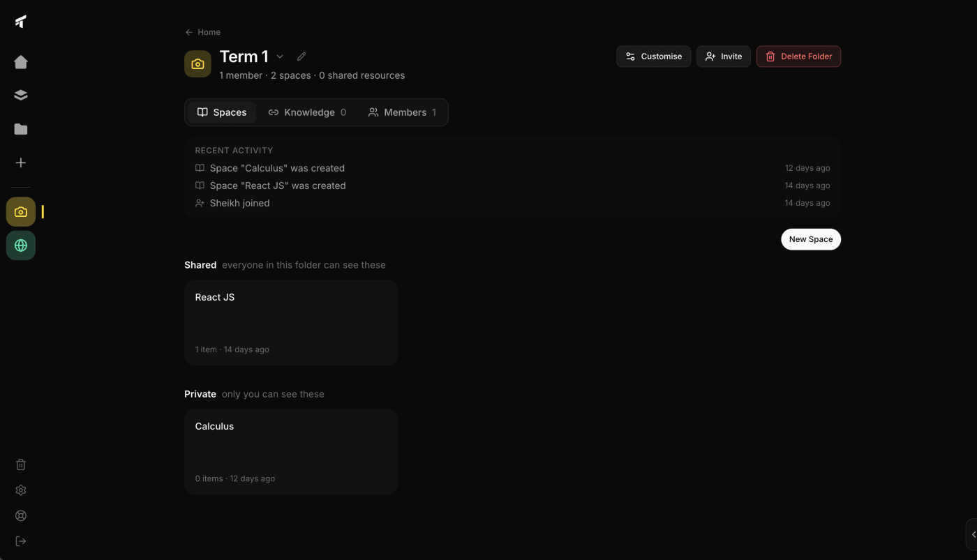Viewport: 977px width, 560px height.
Task: Click the pencil icon to rename Term 1
Action: point(301,56)
